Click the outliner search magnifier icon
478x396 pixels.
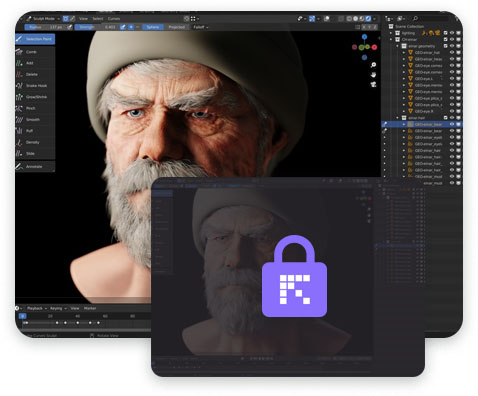pos(415,19)
